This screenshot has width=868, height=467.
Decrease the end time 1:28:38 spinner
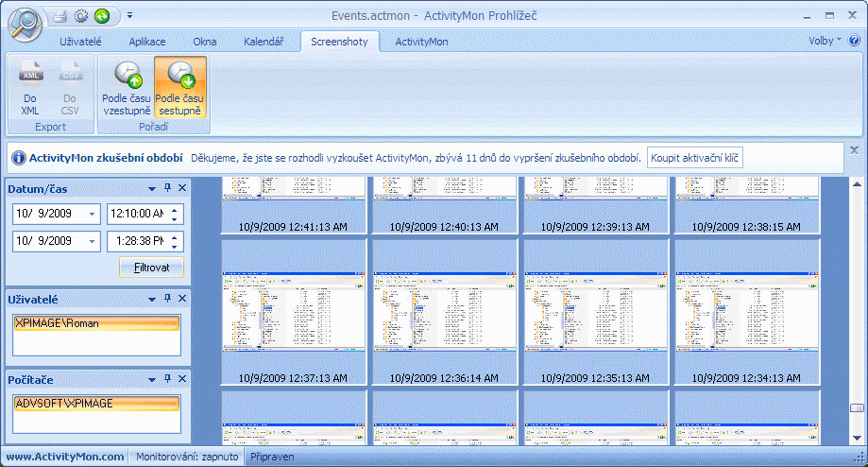click(x=175, y=246)
